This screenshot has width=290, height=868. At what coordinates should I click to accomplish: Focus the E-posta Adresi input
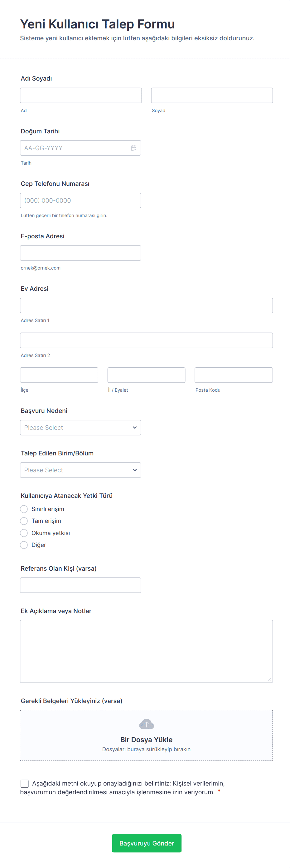point(80,253)
